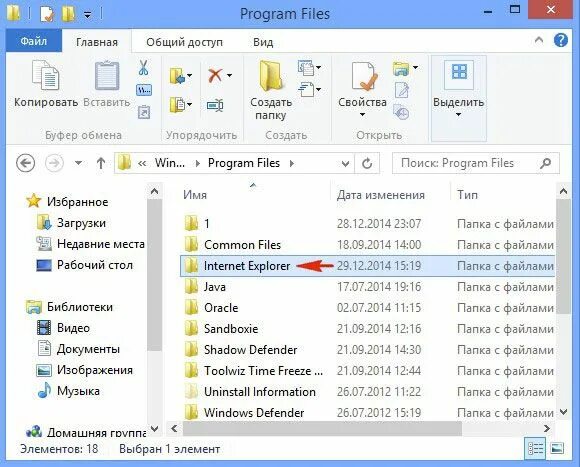Expand the Select (Выделить) dropdown arrow
Image resolution: width=580 pixels, height=467 pixels.
tap(458, 115)
